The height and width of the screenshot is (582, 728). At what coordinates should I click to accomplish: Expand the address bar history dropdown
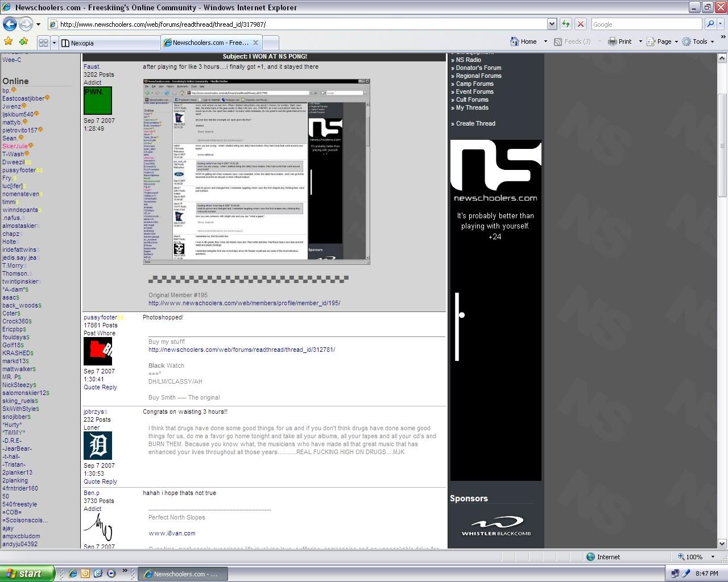(x=551, y=24)
